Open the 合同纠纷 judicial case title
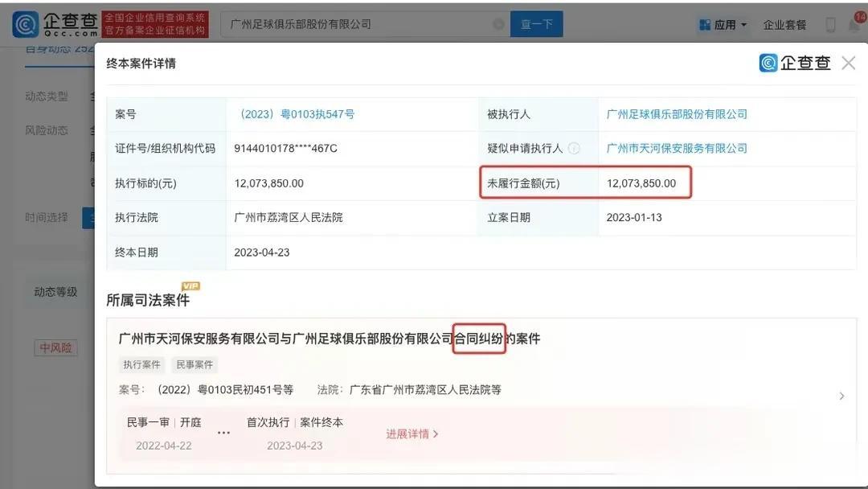Screen dimensions: 868x489 pos(330,339)
